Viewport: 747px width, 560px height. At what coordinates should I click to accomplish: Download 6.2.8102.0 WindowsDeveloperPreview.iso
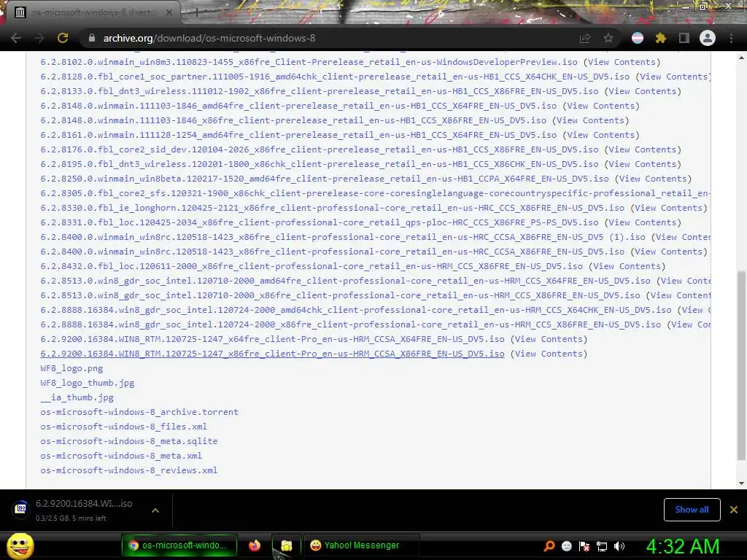[x=309, y=62]
